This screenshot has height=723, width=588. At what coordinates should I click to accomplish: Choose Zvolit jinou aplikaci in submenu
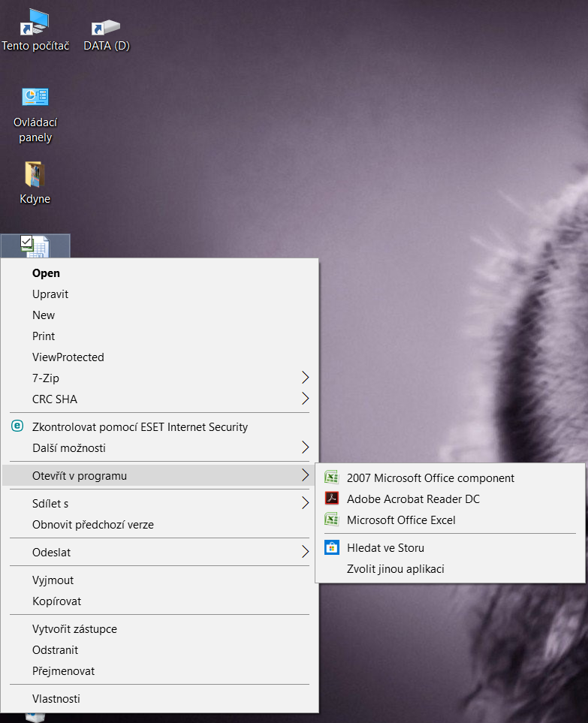[x=450, y=569]
